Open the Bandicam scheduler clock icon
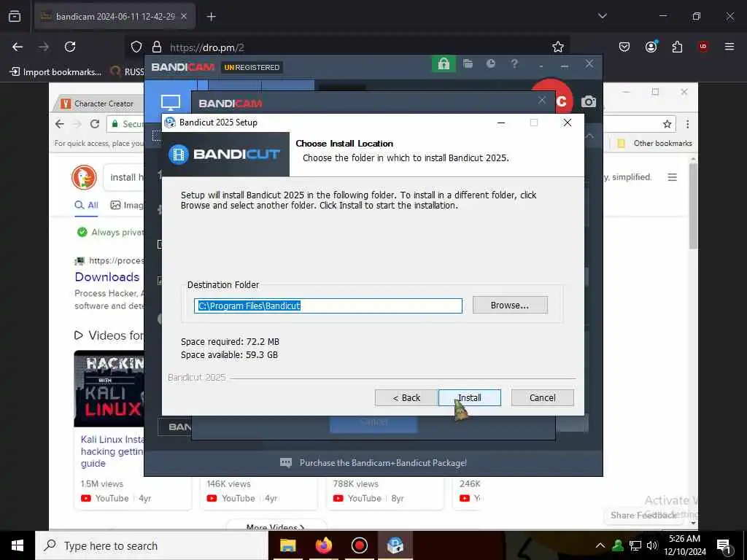747x560 pixels. point(491,64)
